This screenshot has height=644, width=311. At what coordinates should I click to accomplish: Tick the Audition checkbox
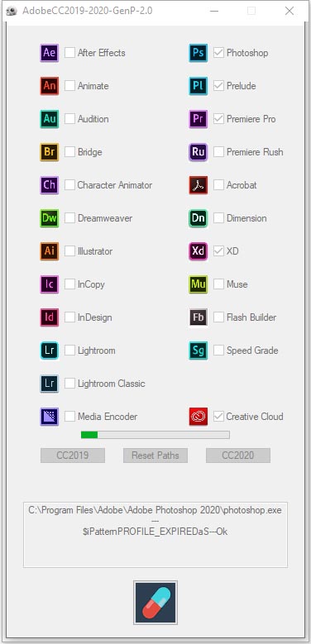69,119
